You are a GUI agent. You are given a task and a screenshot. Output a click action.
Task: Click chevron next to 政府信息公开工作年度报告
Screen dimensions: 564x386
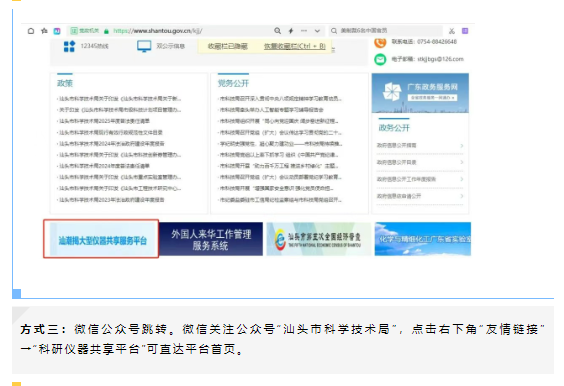pyautogui.click(x=461, y=179)
